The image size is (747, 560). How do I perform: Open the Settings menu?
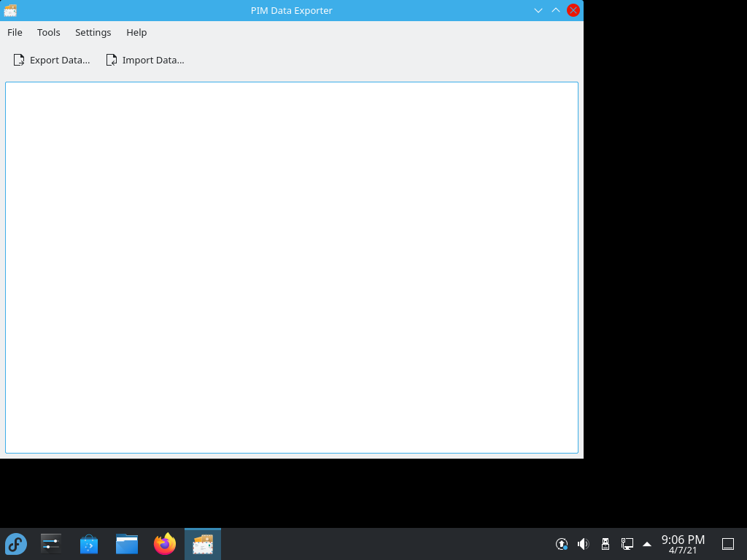pos(93,32)
